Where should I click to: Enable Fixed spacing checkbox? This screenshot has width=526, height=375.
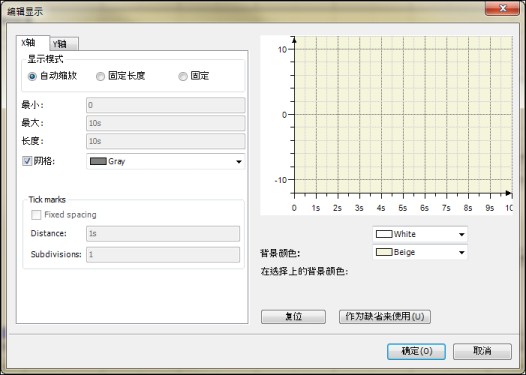(36, 215)
